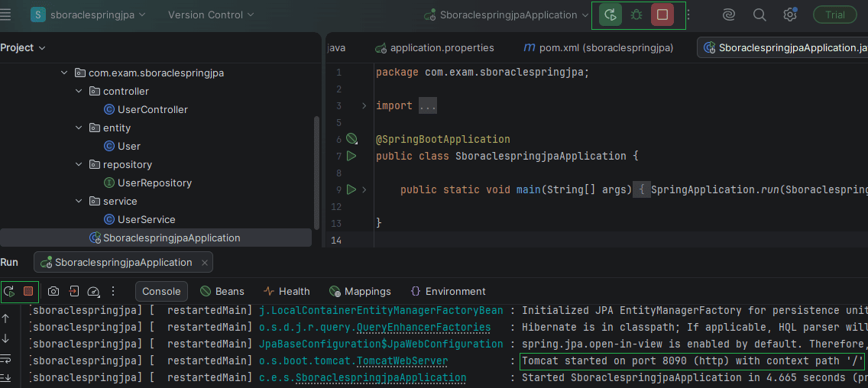Click the Spring bean gutter icon on line 6
This screenshot has height=388, width=868.
tap(351, 138)
